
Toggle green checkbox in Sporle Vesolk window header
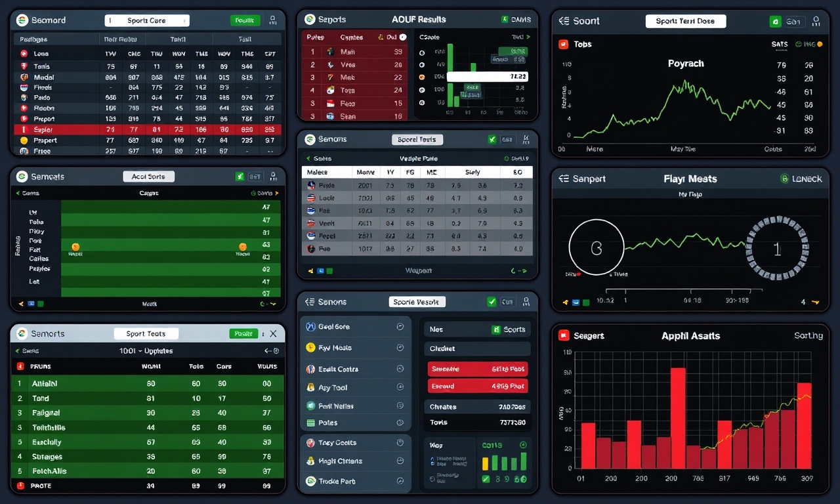[492, 302]
